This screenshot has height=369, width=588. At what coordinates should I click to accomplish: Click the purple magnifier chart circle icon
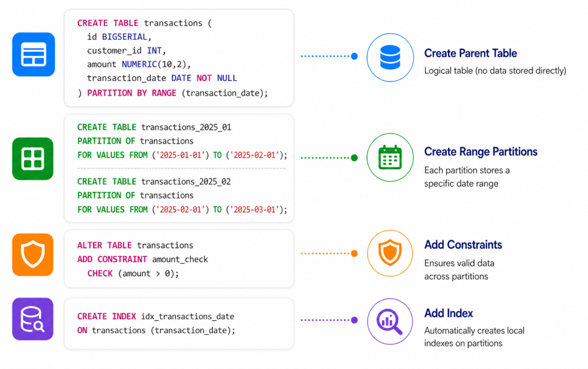tap(390, 322)
